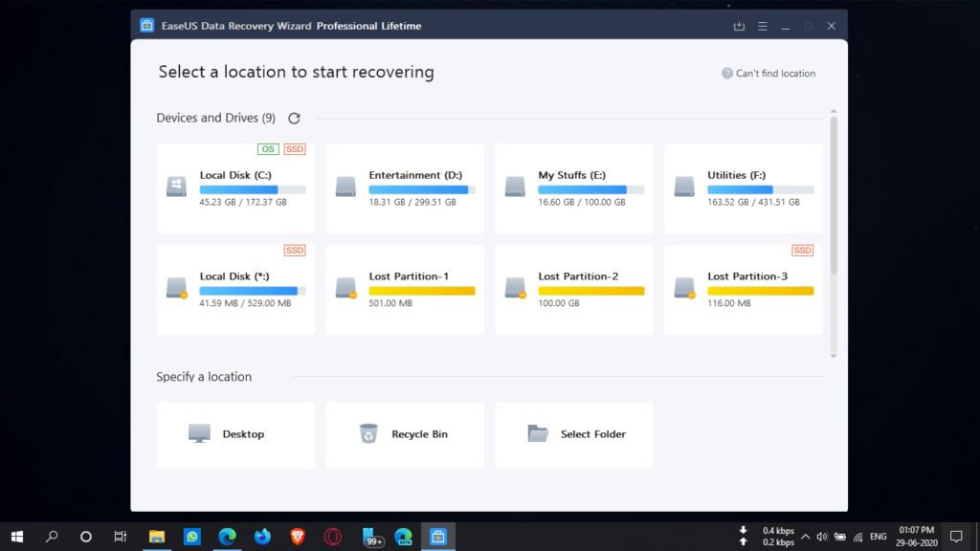Click the drive icon beside Lost Partition-3

684,287
